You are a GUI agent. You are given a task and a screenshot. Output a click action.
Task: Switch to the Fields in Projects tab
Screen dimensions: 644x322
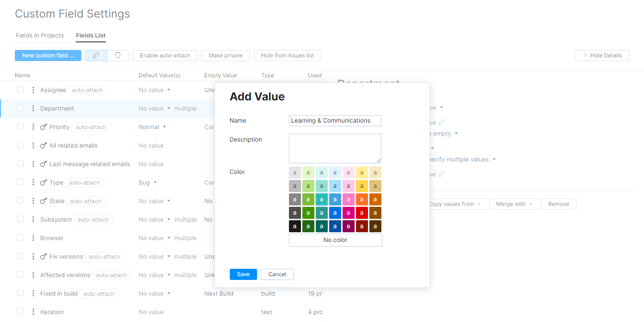(x=40, y=35)
